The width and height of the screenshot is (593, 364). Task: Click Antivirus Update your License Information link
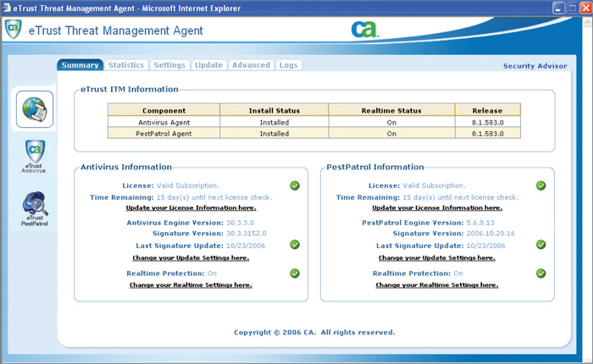(x=191, y=208)
